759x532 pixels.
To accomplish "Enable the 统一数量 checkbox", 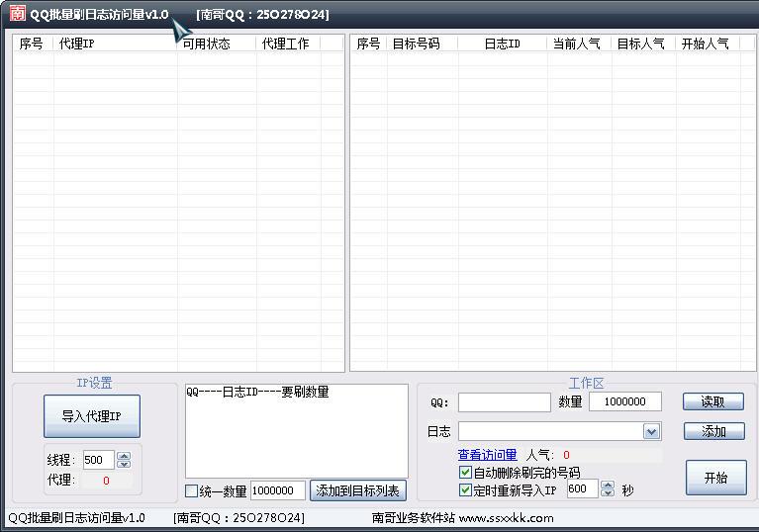I will pyautogui.click(x=192, y=490).
